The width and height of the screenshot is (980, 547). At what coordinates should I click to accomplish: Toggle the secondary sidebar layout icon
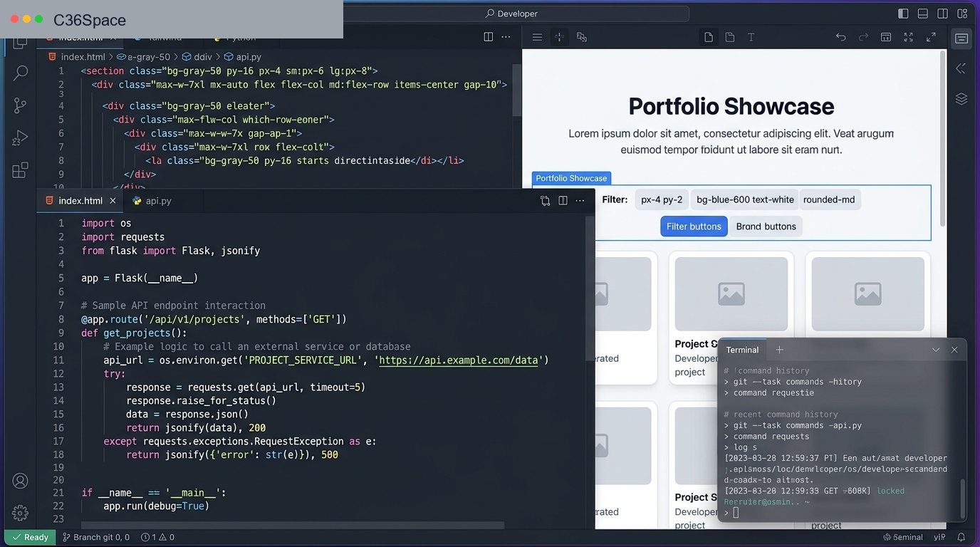point(942,14)
